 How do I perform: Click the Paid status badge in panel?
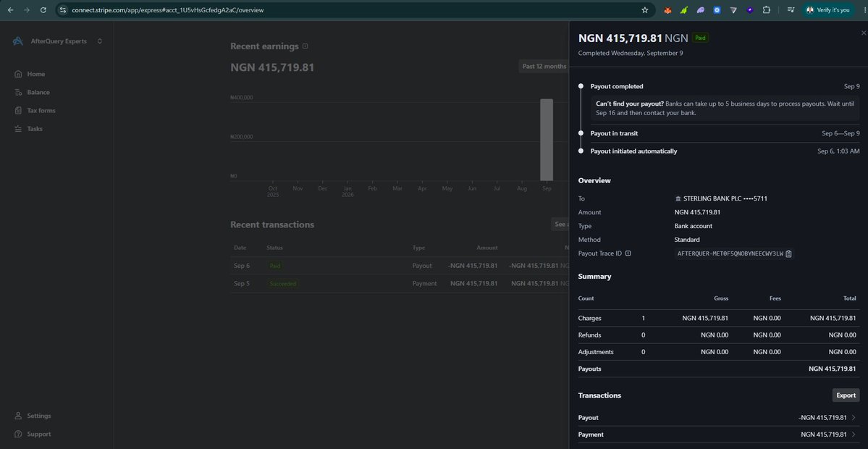[700, 38]
